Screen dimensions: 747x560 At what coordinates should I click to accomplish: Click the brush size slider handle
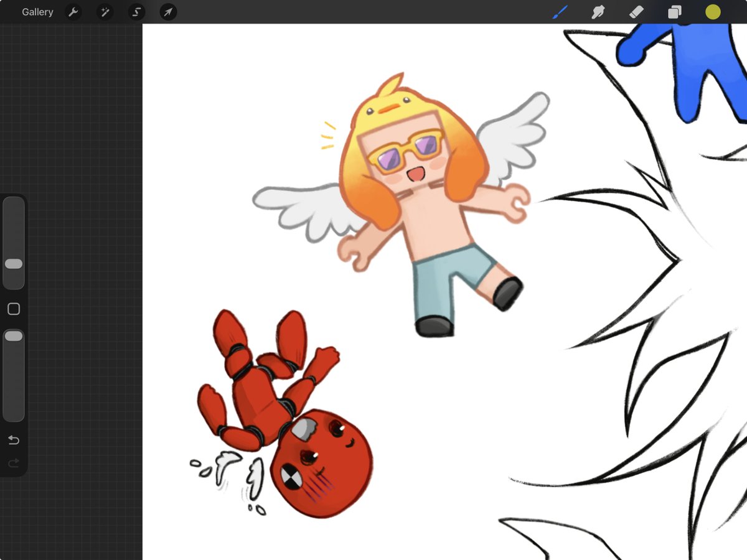tap(14, 264)
